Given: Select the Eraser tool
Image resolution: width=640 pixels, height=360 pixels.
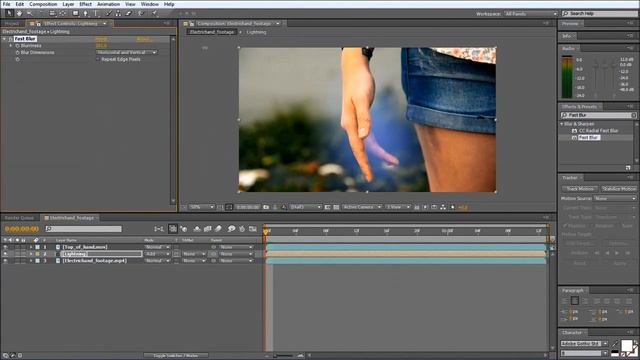Looking at the screenshot, I should coord(129,13).
